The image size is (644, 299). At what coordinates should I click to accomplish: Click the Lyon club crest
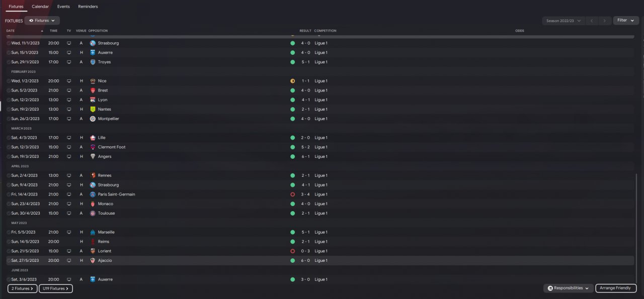(x=93, y=100)
